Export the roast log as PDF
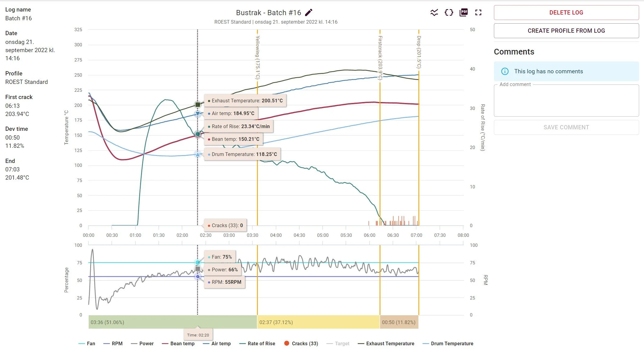644x351 pixels. (x=463, y=12)
